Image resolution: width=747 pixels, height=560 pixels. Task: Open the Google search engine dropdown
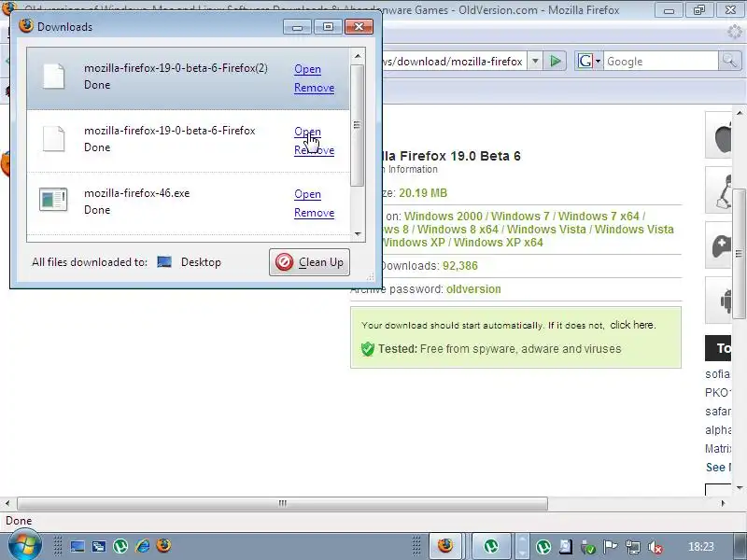pos(589,61)
